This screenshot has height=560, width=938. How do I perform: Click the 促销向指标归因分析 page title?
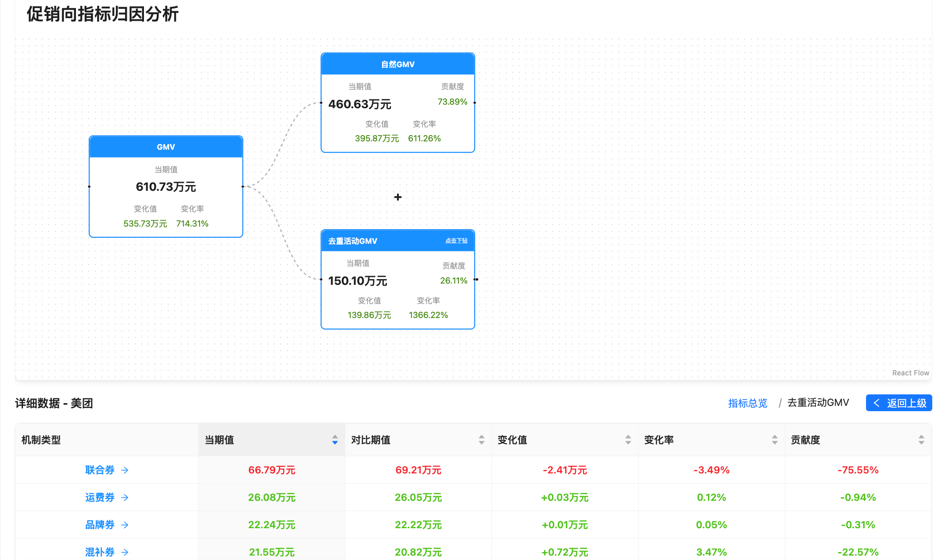point(102,14)
